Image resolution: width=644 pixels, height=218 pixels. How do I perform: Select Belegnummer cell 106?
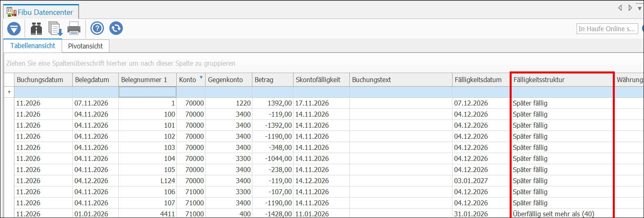148,192
